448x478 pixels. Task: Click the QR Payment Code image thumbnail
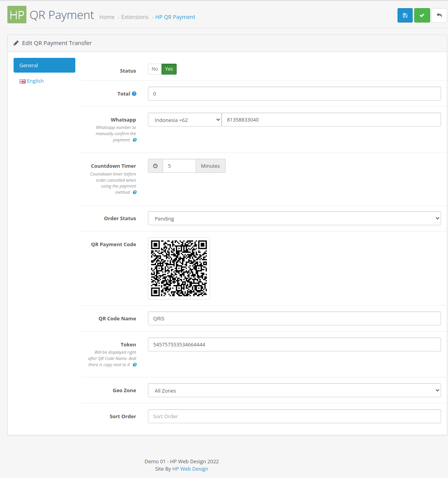[179, 268]
